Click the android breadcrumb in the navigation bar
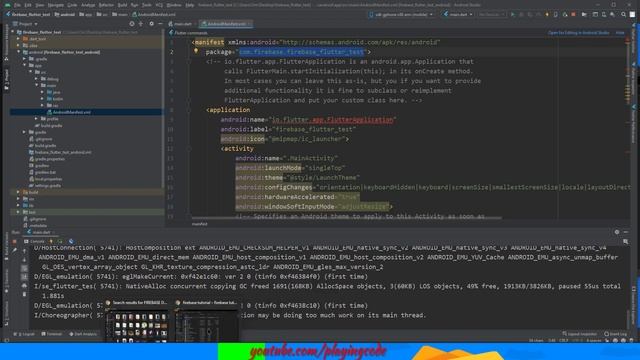The image size is (640, 360). click(64, 14)
